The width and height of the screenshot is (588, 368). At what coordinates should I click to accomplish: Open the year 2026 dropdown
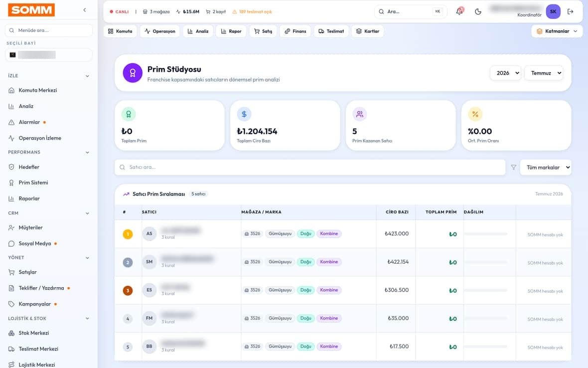[505, 73]
